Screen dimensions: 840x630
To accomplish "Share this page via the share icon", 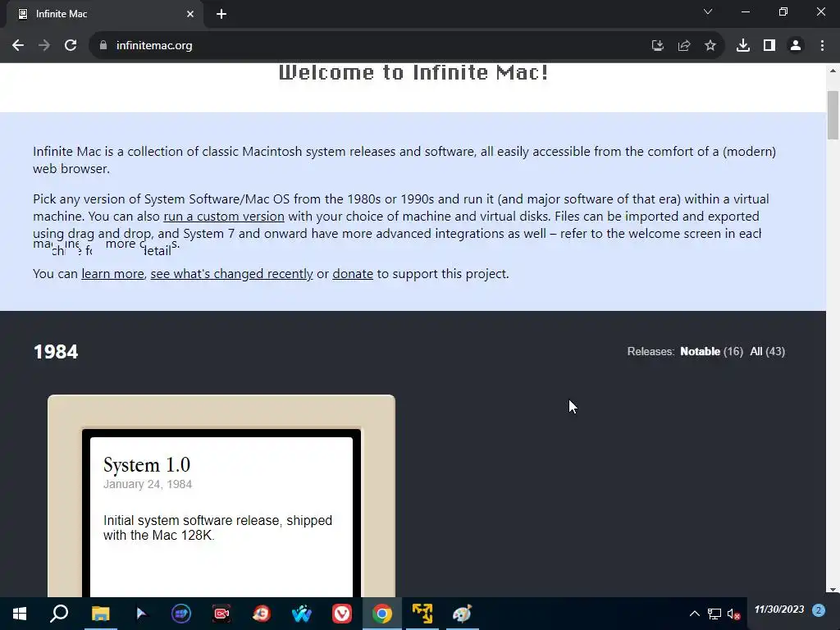I will [683, 46].
